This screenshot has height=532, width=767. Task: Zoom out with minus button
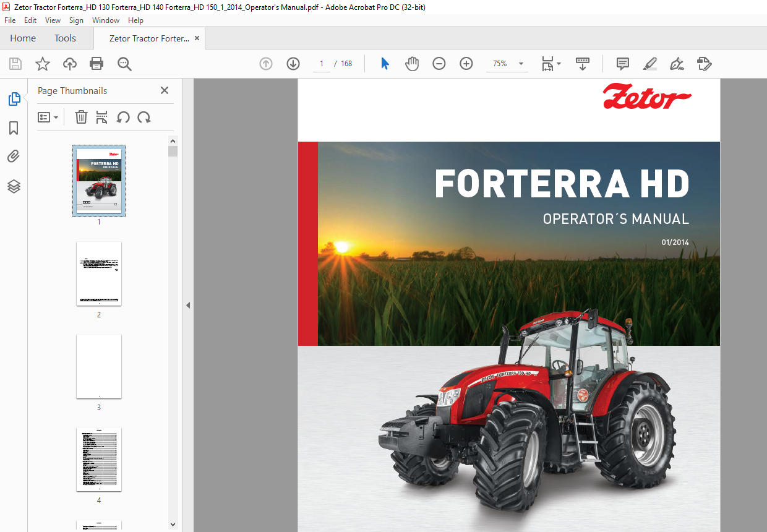[x=439, y=64]
